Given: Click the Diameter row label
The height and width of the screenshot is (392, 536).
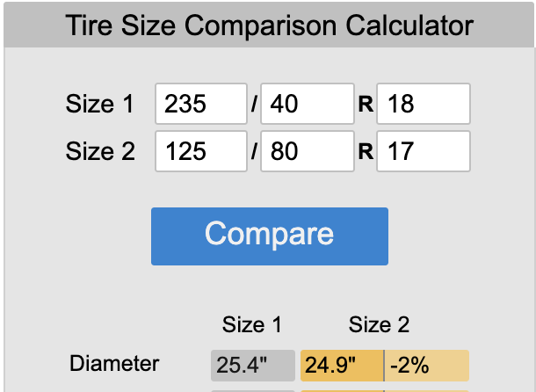Looking at the screenshot, I should (x=114, y=363).
